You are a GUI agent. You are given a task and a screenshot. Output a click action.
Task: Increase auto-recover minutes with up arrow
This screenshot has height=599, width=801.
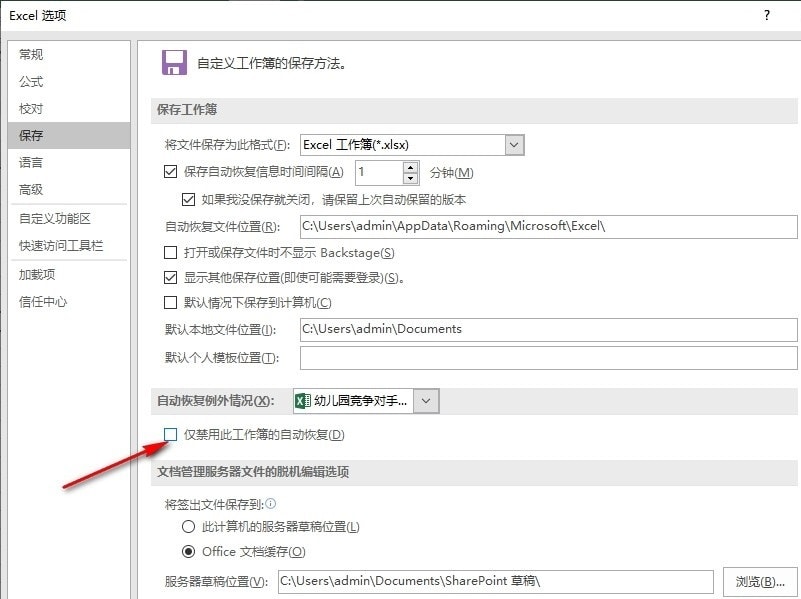(x=411, y=167)
